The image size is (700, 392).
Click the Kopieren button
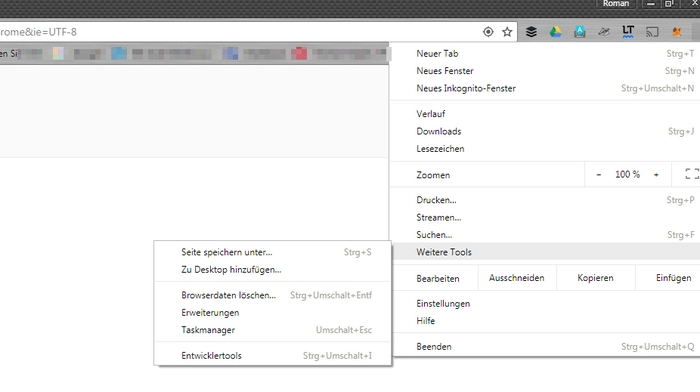595,278
